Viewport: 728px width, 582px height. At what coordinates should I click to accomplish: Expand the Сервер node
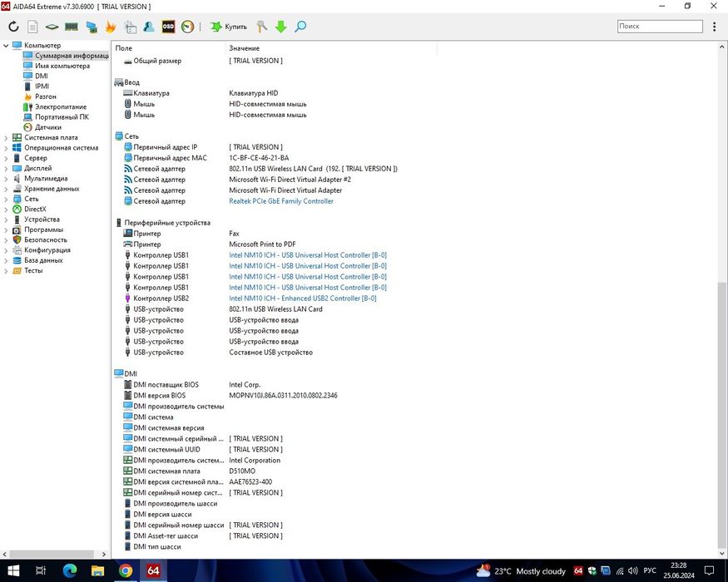click(x=6, y=158)
